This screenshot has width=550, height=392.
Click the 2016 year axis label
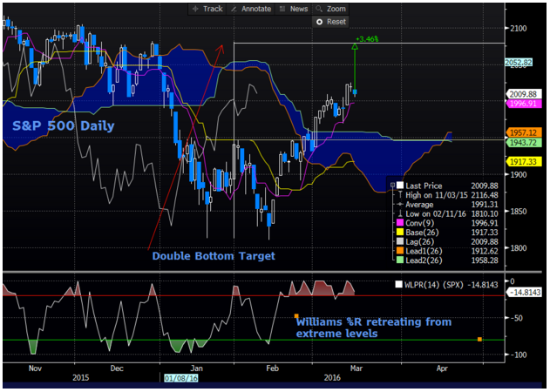point(332,377)
